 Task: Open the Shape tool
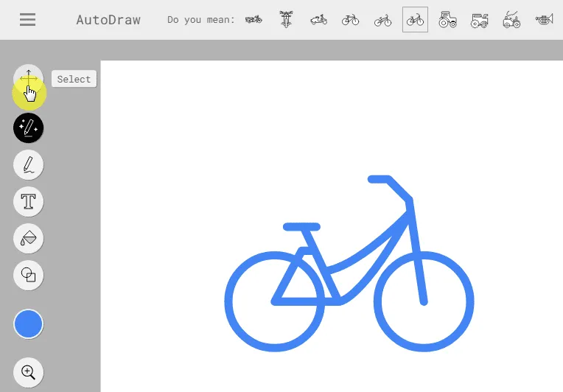point(28,276)
